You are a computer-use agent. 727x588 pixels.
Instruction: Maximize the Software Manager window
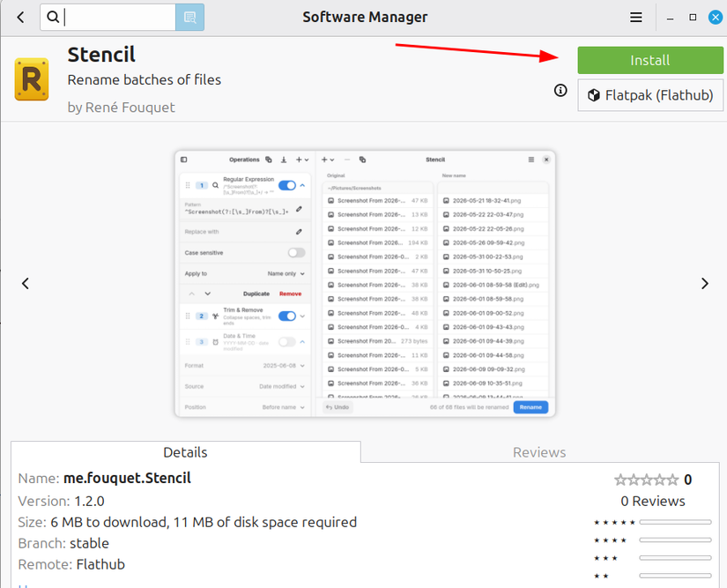(693, 17)
